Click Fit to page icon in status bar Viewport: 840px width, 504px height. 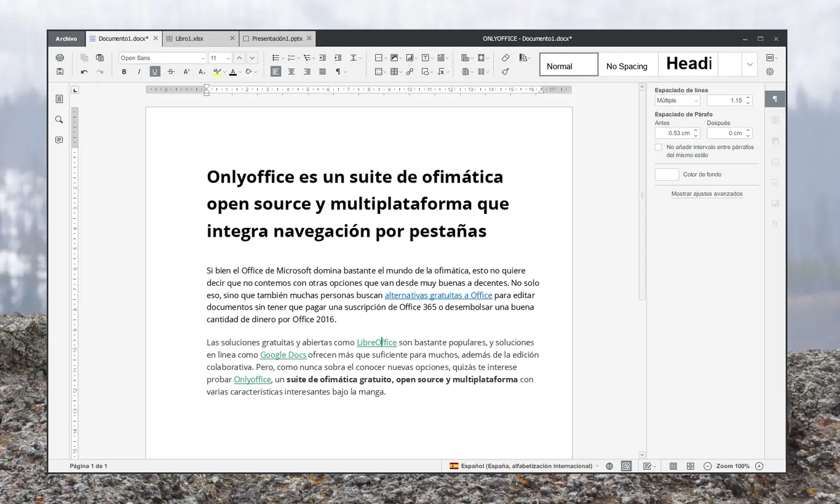click(x=673, y=467)
